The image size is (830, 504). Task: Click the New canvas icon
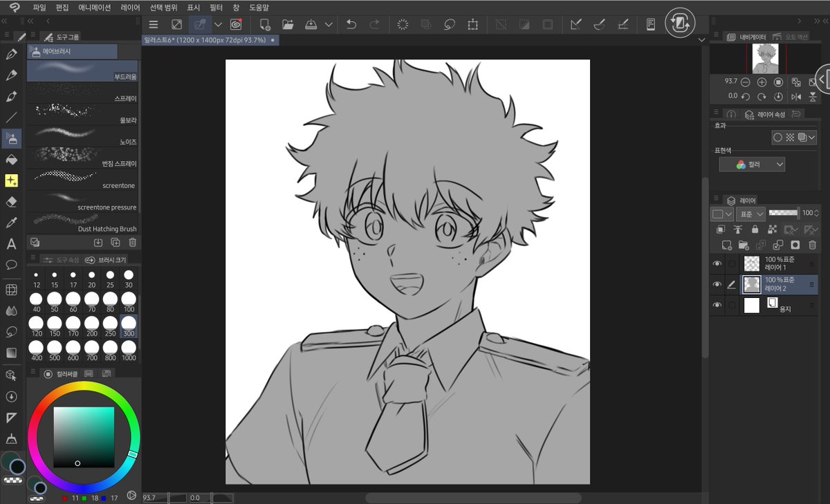click(265, 24)
